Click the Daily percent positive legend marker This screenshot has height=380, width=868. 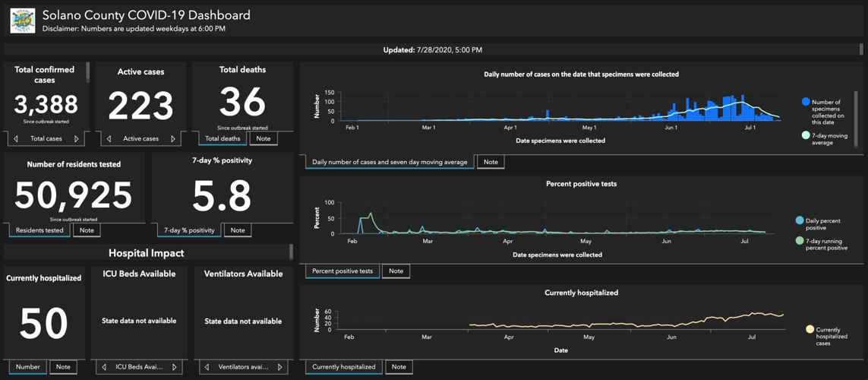click(800, 220)
